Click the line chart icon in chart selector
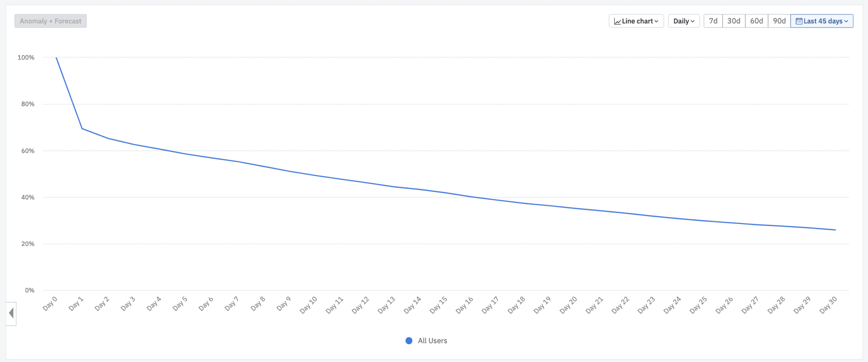This screenshot has width=868, height=362. tap(618, 21)
